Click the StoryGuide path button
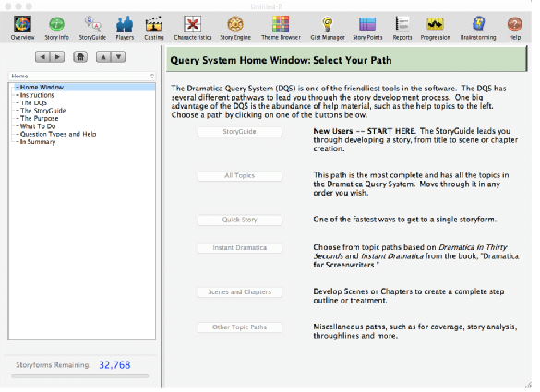Viewport: 540px width, 392px height. pos(240,132)
